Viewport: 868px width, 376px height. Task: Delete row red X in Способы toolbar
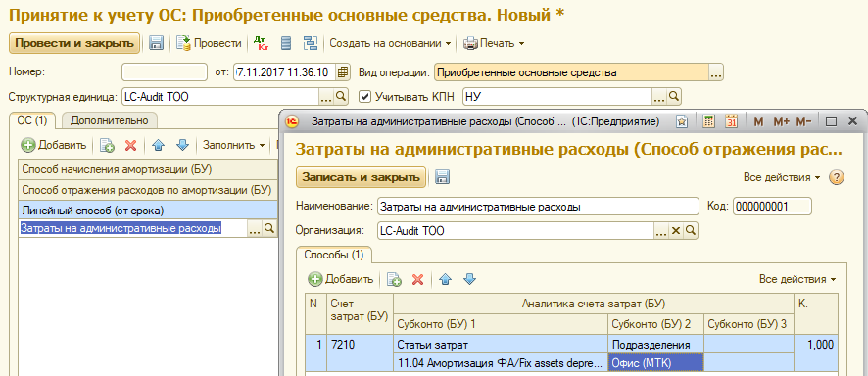pos(418,279)
